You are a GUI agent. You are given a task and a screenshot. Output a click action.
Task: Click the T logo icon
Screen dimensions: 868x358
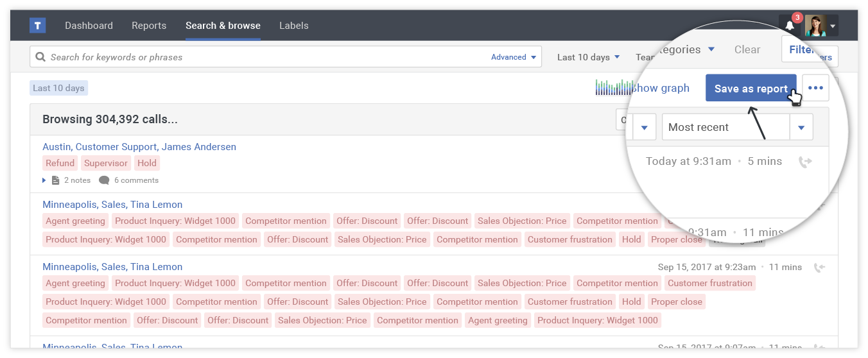click(x=37, y=26)
